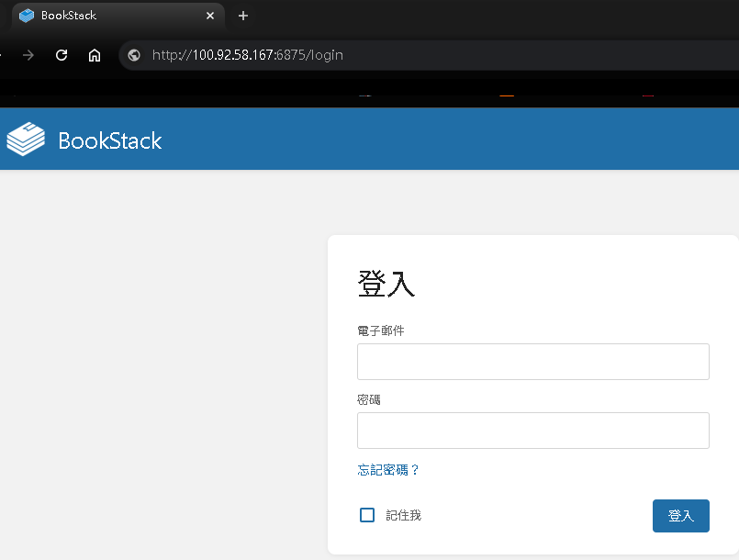View site information globe icon
The height and width of the screenshot is (560, 739).
click(134, 55)
